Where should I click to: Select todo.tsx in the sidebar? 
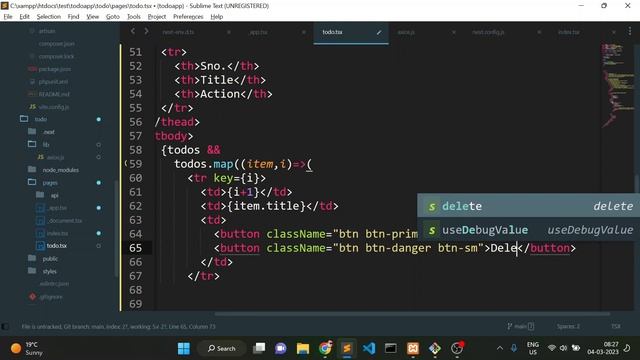pyautogui.click(x=57, y=246)
